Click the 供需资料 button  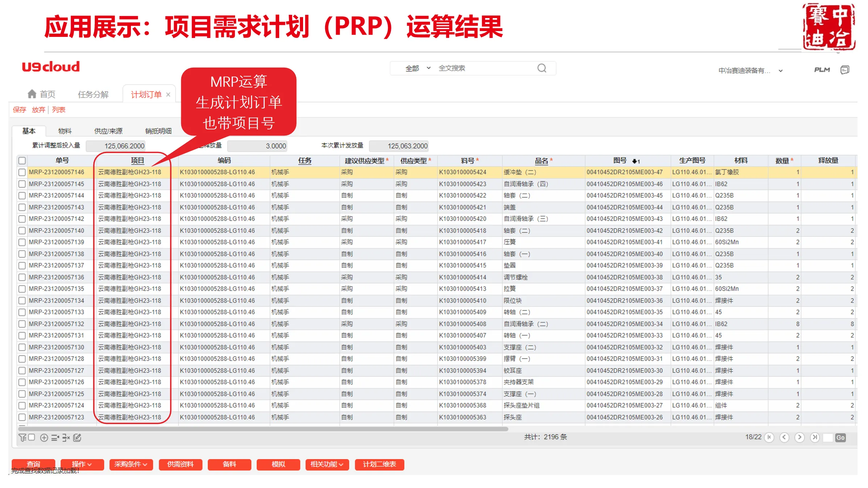point(180,464)
